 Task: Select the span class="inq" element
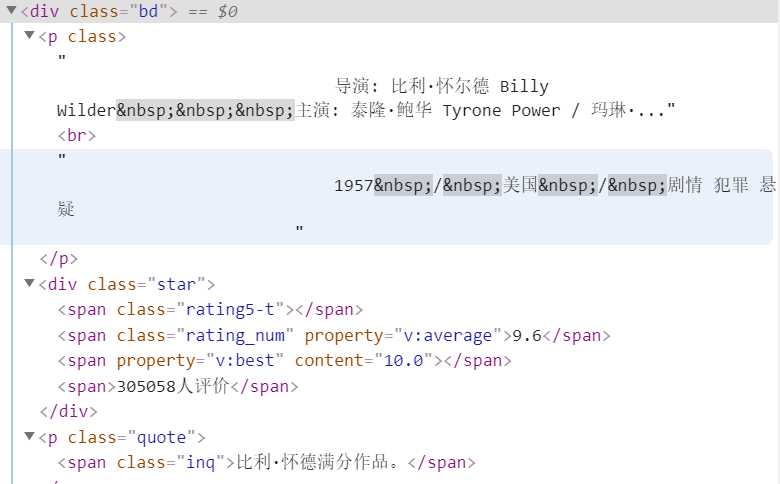click(x=266, y=462)
